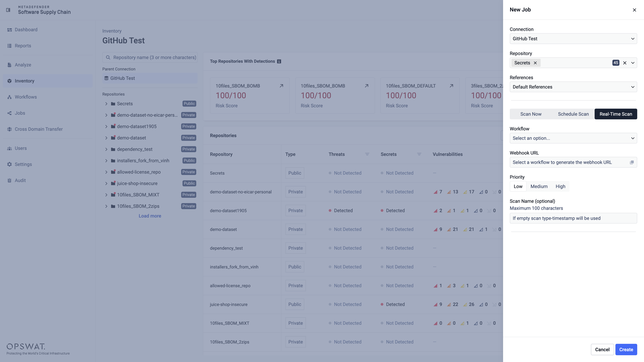The width and height of the screenshot is (644, 362).
Task: Click Private badge in the demo-dataset table row
Action: click(296, 229)
